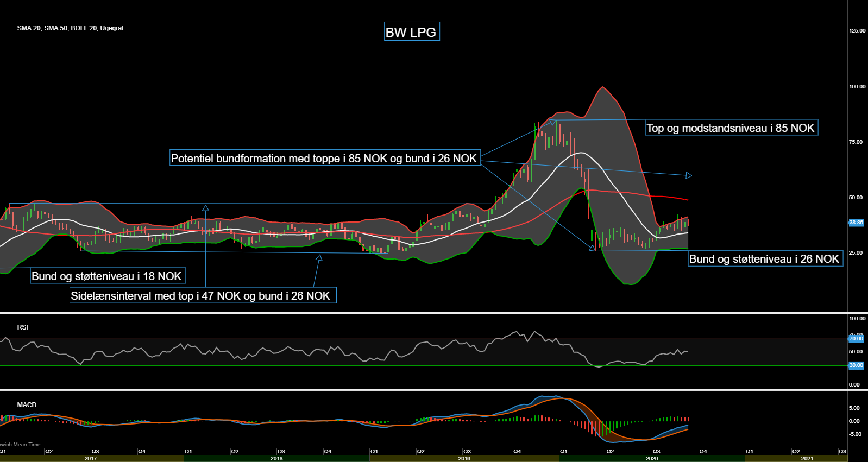Screen dimensions: 868x462
Task: Click the Q3 marker of 2018 on the time axis
Action: (281, 452)
